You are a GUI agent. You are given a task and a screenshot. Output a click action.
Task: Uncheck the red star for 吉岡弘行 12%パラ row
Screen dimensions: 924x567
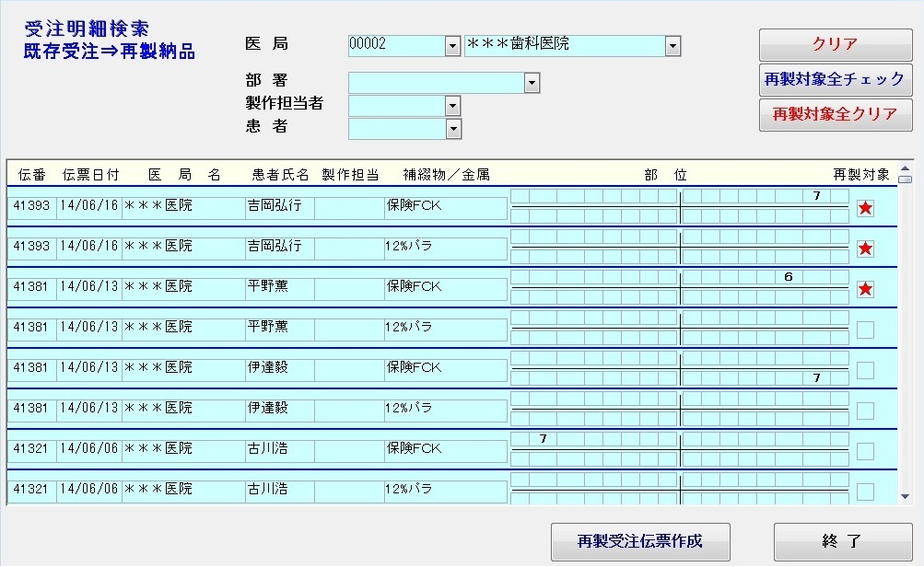(x=865, y=249)
